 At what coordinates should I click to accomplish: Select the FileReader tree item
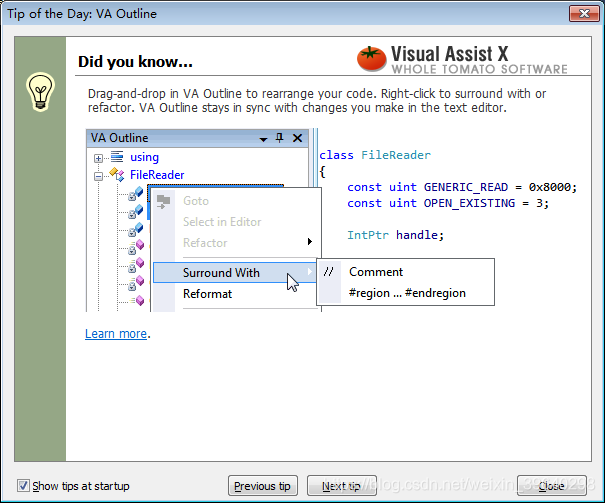coord(157,175)
